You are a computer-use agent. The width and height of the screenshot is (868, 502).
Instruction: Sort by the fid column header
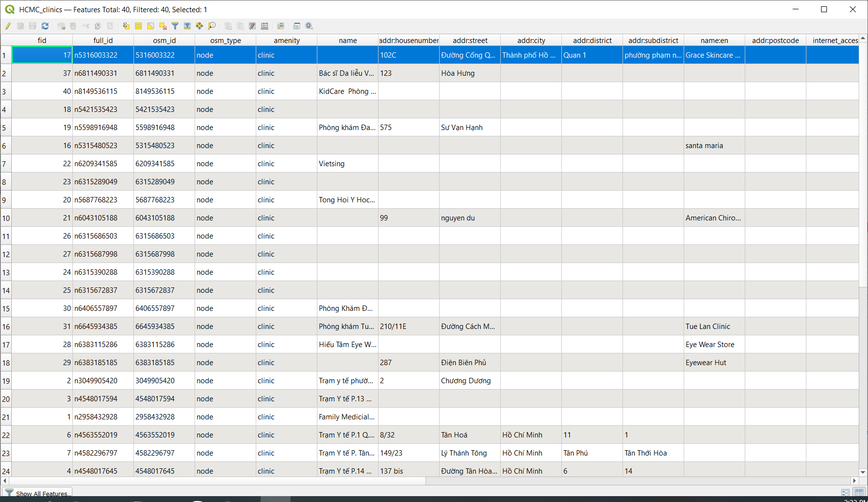(42, 40)
